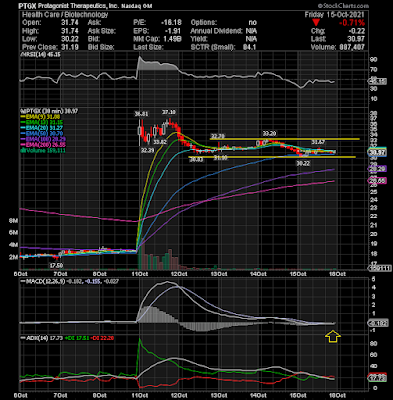Click the EMA(20) legend entry
This screenshot has height=400, width=393.
(43, 128)
